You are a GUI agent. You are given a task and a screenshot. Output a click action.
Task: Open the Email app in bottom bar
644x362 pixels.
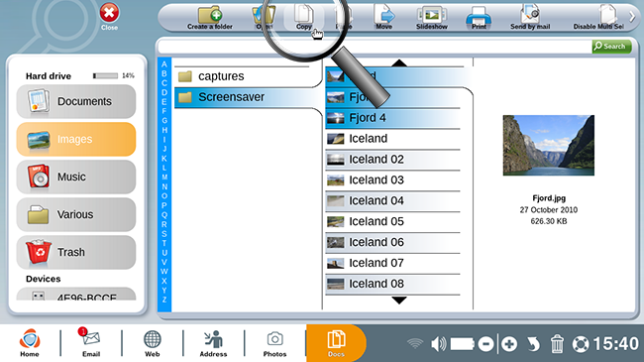pyautogui.click(x=91, y=342)
